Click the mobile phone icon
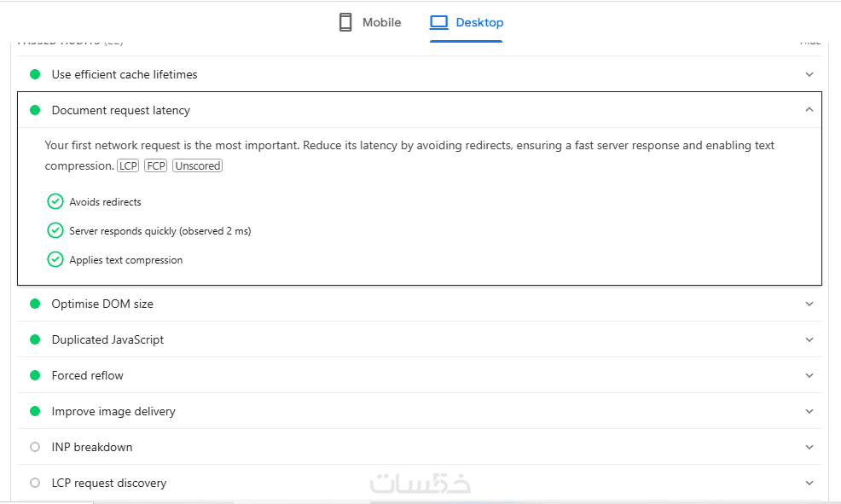This screenshot has height=504, width=841. (345, 22)
